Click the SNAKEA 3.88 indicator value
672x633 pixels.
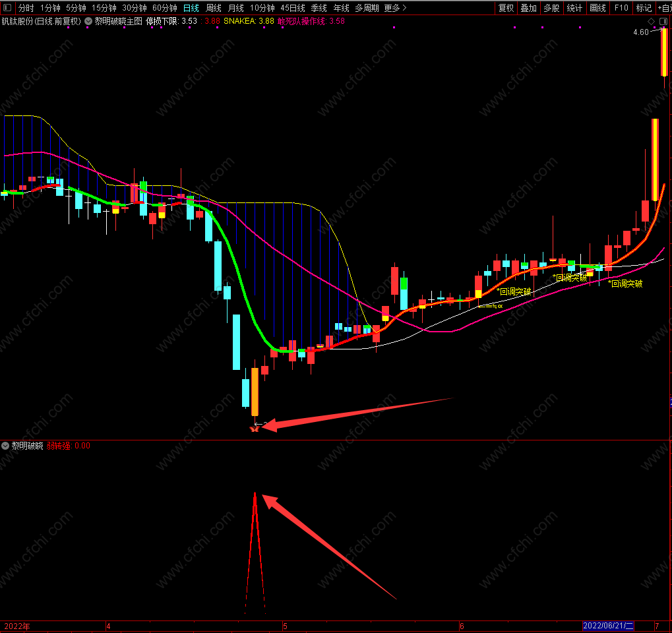click(x=249, y=21)
